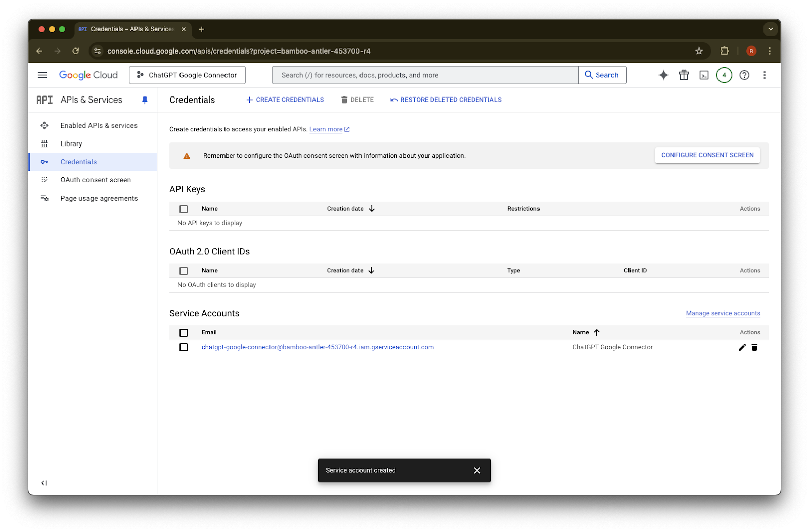The width and height of the screenshot is (809, 532).
Task: Go back in browser history
Action: coord(39,51)
